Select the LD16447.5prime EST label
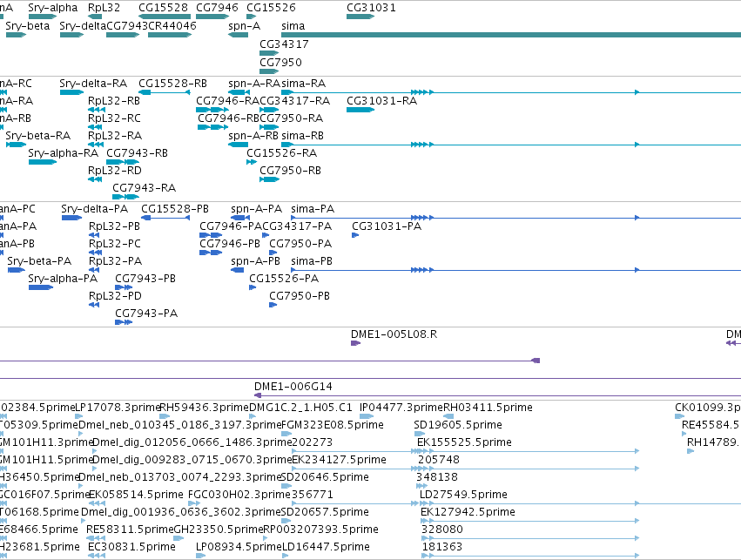The image size is (741, 560). tap(326, 547)
